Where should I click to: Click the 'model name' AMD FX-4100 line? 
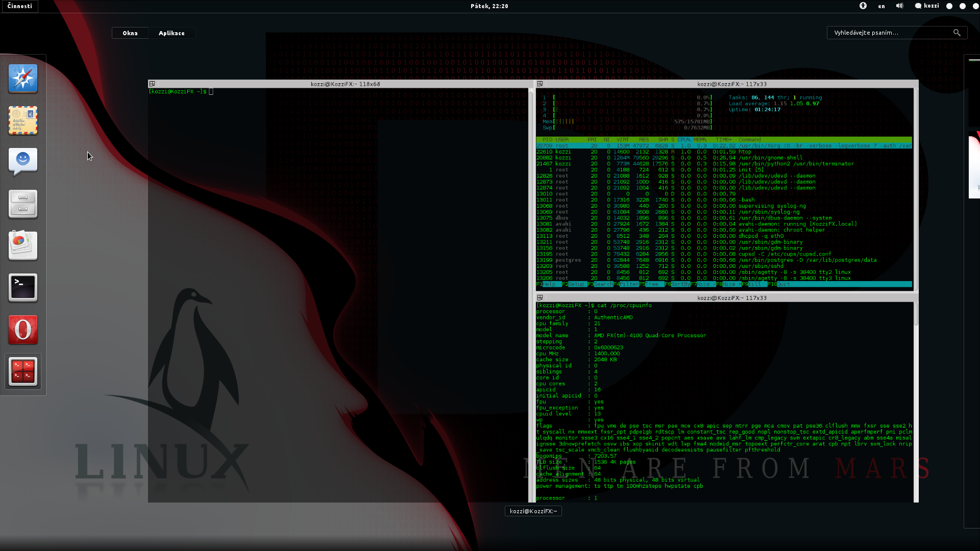(x=621, y=336)
